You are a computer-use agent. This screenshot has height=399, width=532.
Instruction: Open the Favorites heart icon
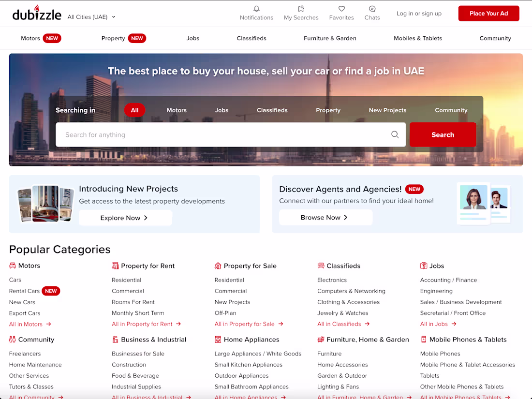[341, 9]
